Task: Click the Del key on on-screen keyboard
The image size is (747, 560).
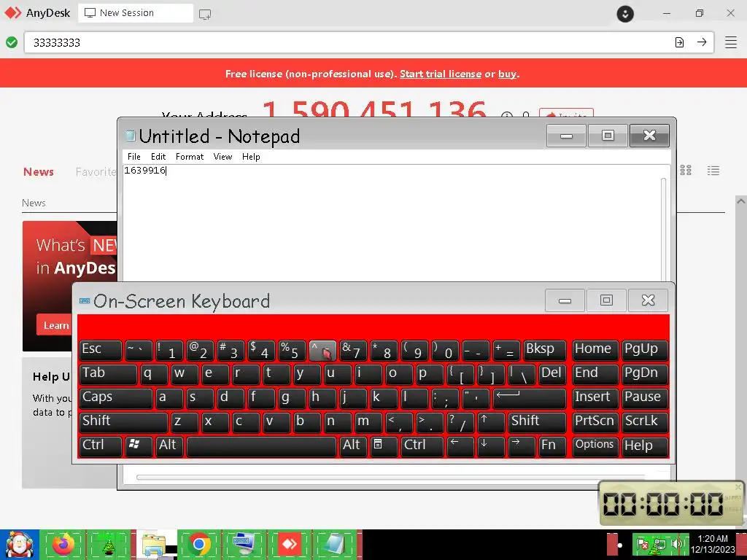Action: pyautogui.click(x=552, y=374)
